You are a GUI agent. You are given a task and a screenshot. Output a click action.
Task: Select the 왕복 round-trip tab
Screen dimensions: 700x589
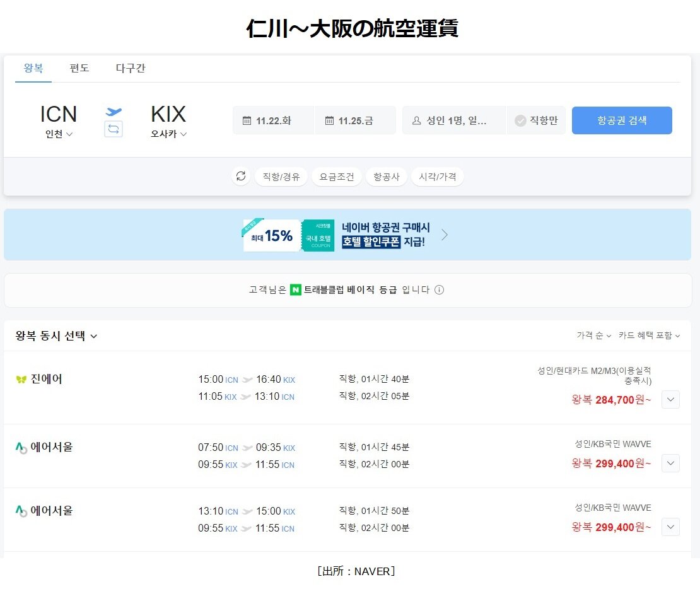pos(33,68)
